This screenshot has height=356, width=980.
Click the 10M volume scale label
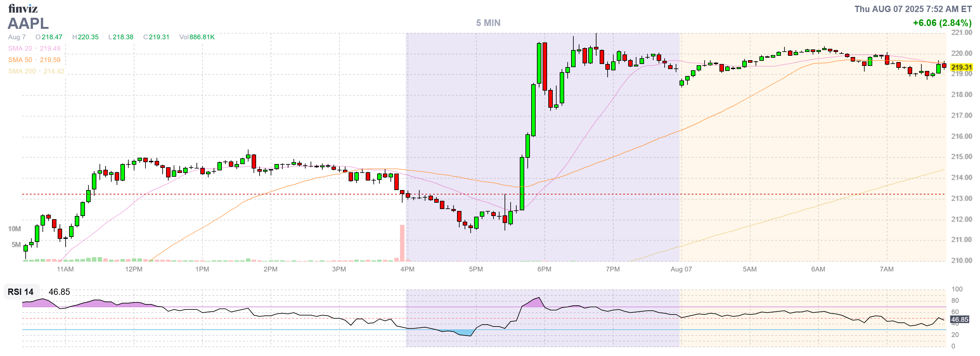click(x=15, y=229)
